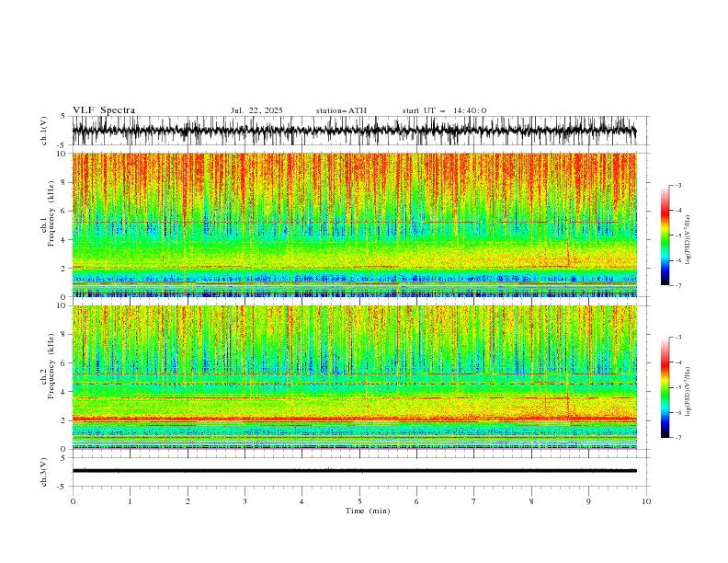
Task: Click the ch.1 colorbar "log(PSD)(V²/Hz)" label
Action: point(688,240)
